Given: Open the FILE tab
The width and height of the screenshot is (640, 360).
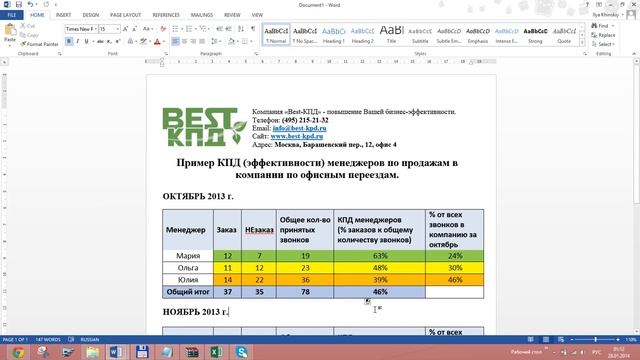Looking at the screenshot, I should pos(12,15).
